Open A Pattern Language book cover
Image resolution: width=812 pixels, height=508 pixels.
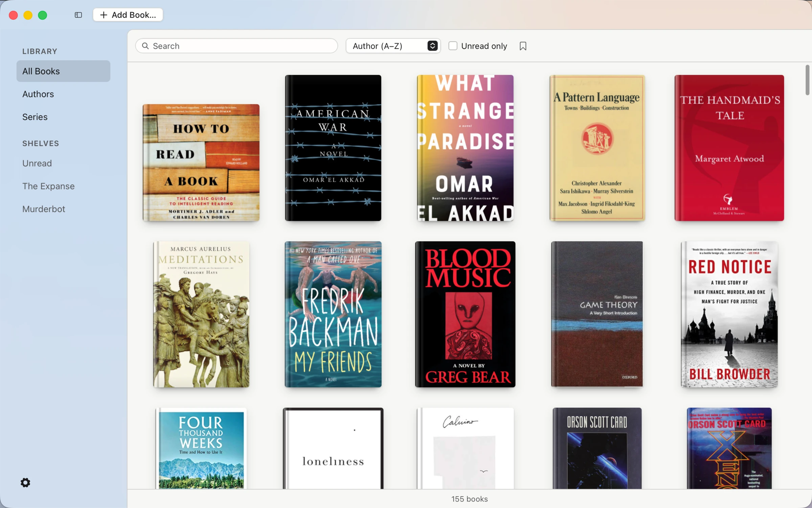click(597, 148)
